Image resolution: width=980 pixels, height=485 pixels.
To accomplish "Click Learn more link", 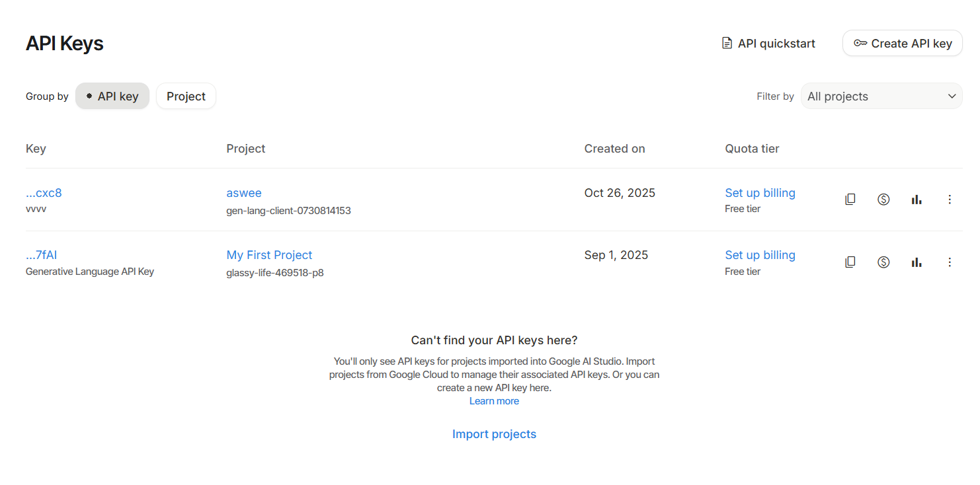I will point(494,401).
